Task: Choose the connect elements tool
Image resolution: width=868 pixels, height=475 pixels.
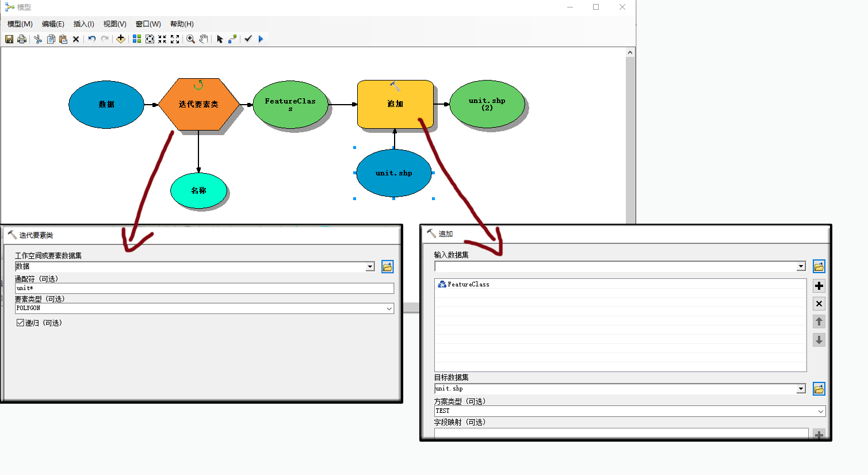Action: (x=232, y=39)
